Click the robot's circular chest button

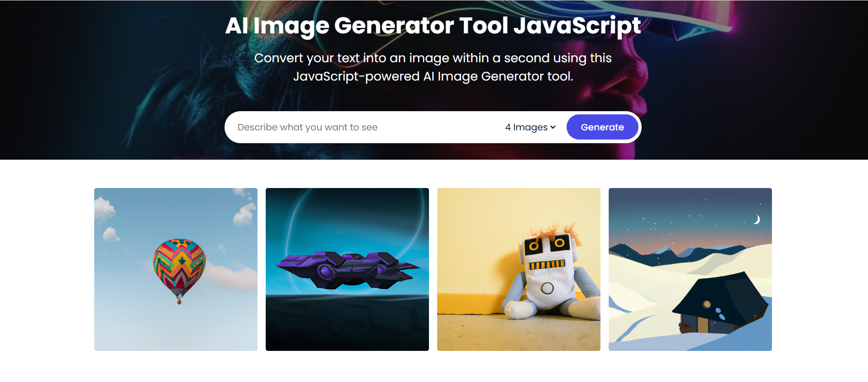(x=547, y=288)
